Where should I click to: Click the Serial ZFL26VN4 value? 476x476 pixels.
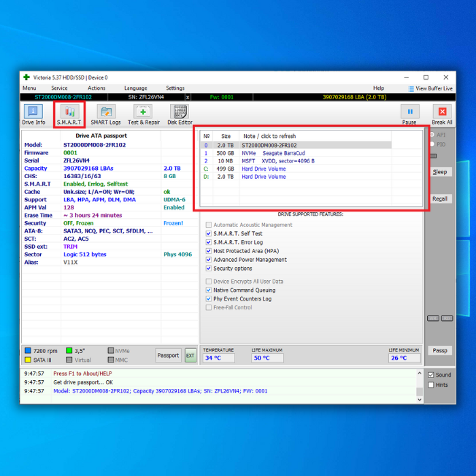pos(76,160)
